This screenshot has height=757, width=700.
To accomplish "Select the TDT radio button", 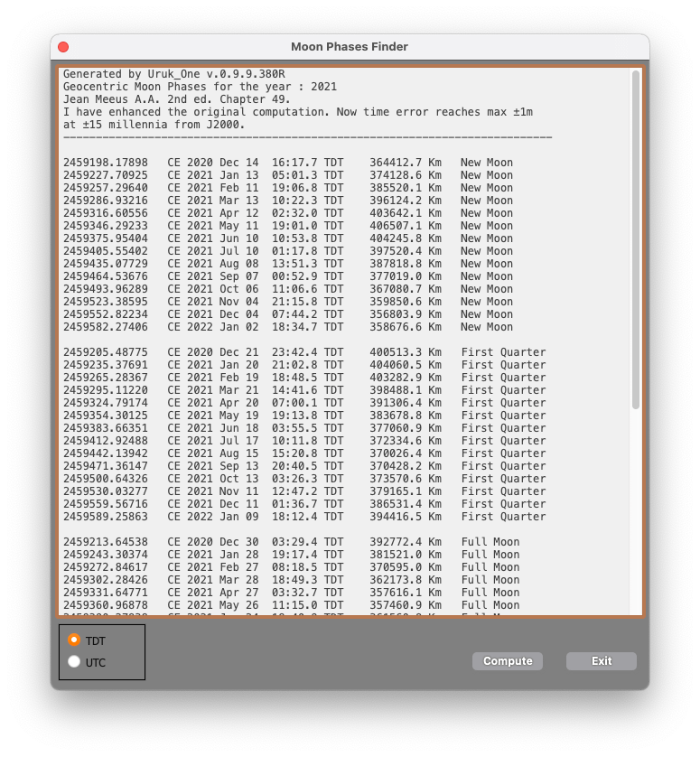I will [75, 640].
